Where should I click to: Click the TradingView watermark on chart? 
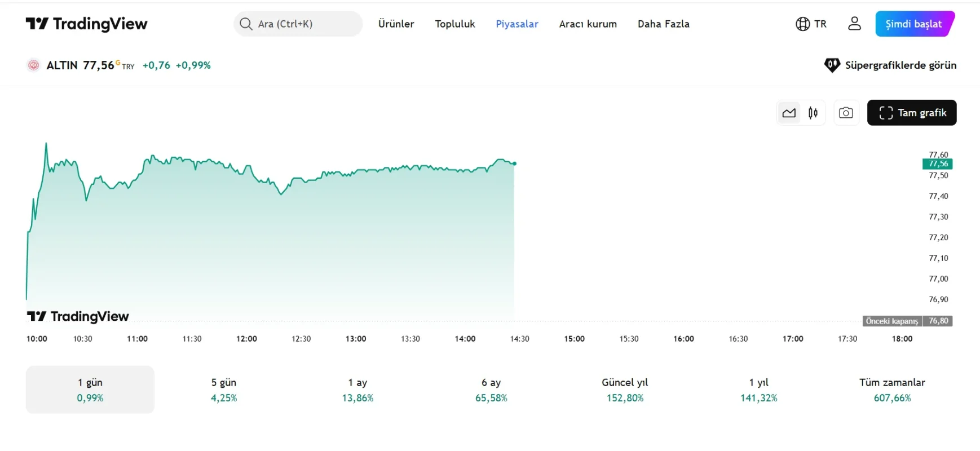78,316
